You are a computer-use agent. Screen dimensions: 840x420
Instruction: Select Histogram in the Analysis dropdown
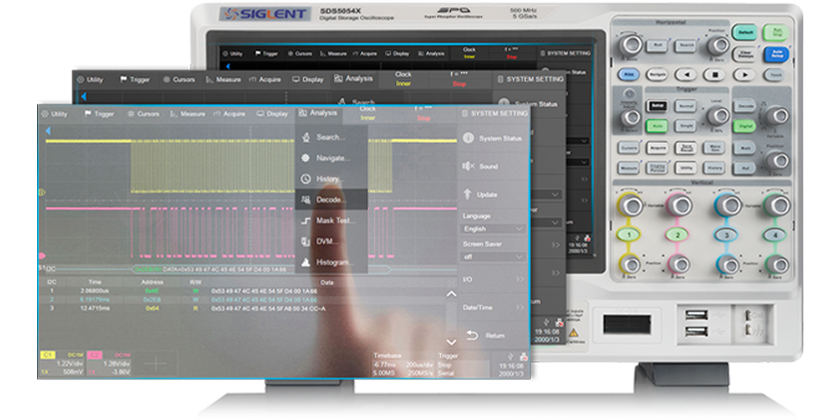[x=333, y=263]
